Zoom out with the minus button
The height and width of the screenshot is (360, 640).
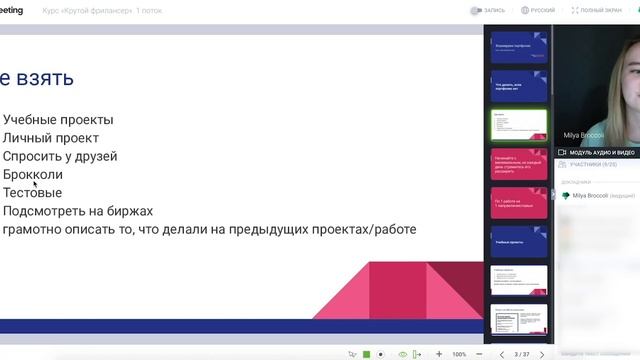click(x=480, y=354)
